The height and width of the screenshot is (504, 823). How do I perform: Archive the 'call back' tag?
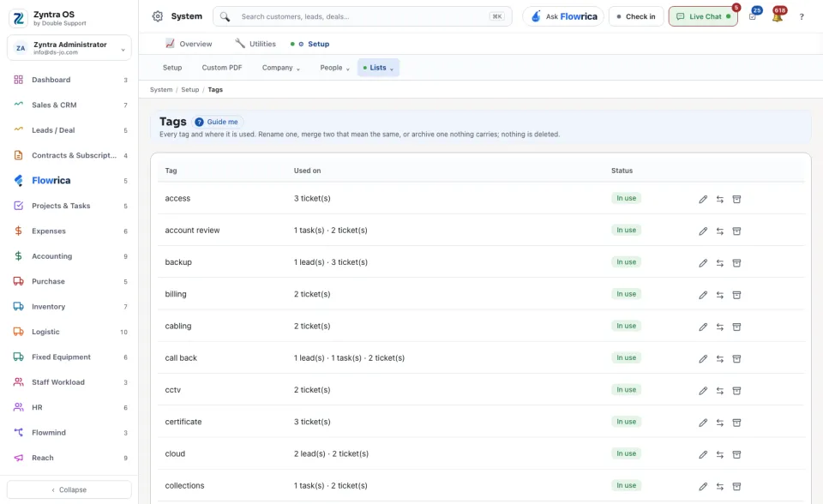tap(736, 358)
